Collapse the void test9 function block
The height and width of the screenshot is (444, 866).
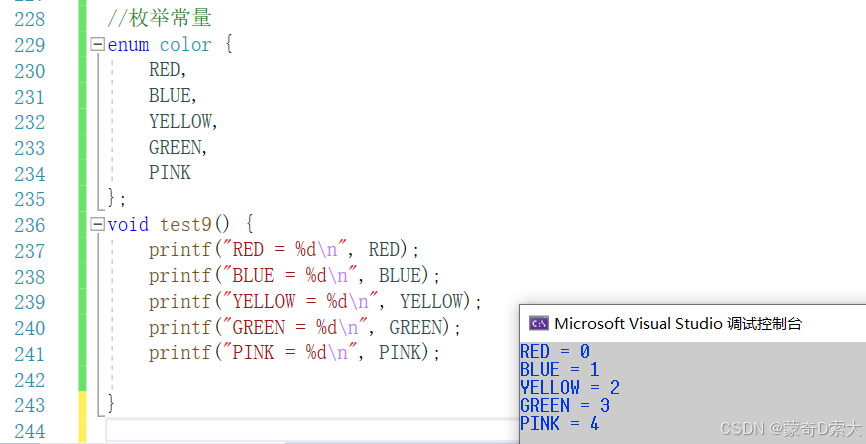coord(98,224)
